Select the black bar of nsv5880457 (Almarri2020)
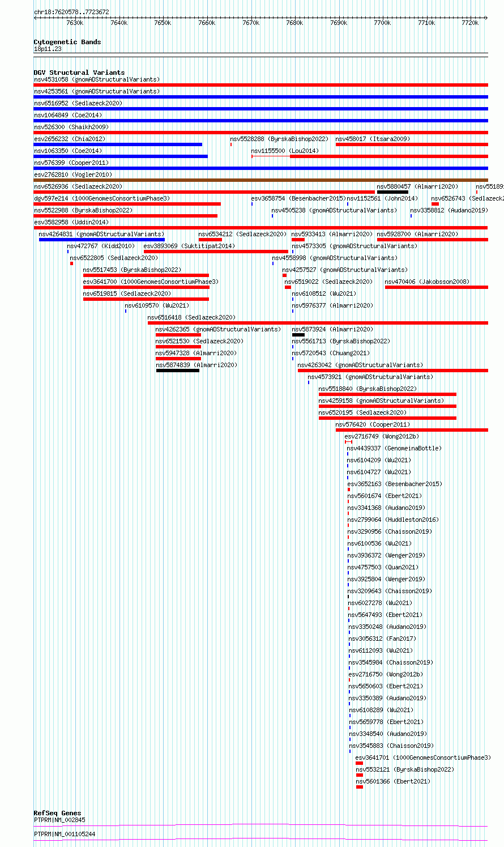Image resolution: width=504 pixels, height=847 pixels. 392,192
